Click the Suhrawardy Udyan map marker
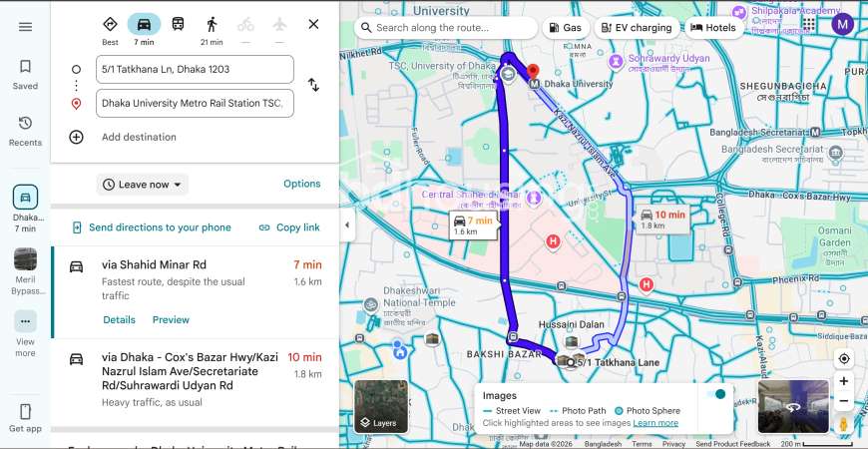 pos(616,60)
